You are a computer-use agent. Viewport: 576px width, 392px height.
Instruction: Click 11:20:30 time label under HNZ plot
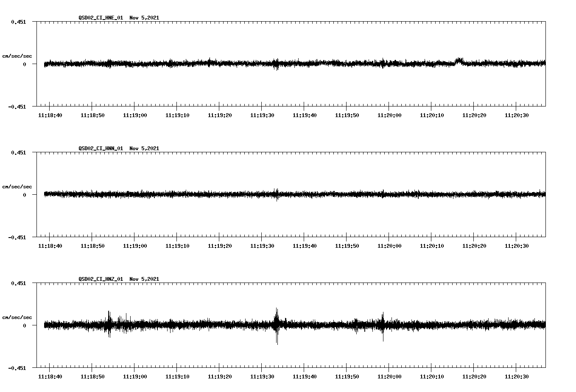[x=517, y=377]
